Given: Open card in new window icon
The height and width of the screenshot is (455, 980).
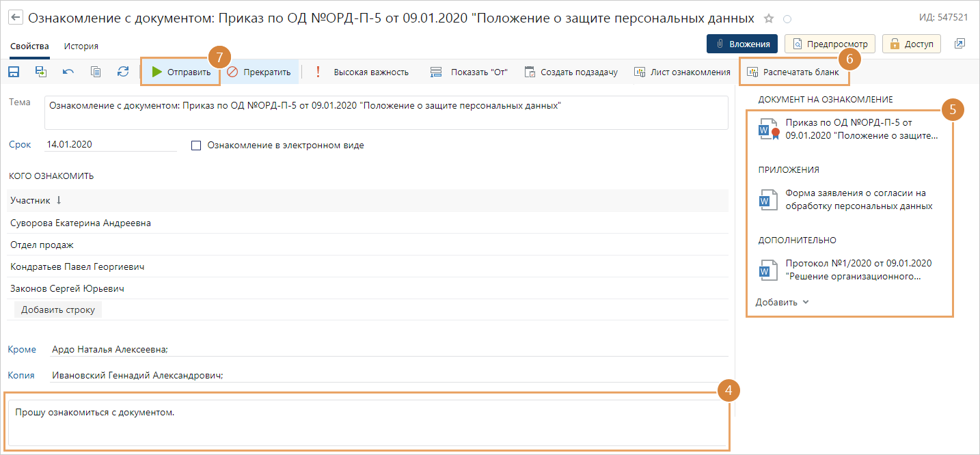Looking at the screenshot, I should tap(959, 44).
